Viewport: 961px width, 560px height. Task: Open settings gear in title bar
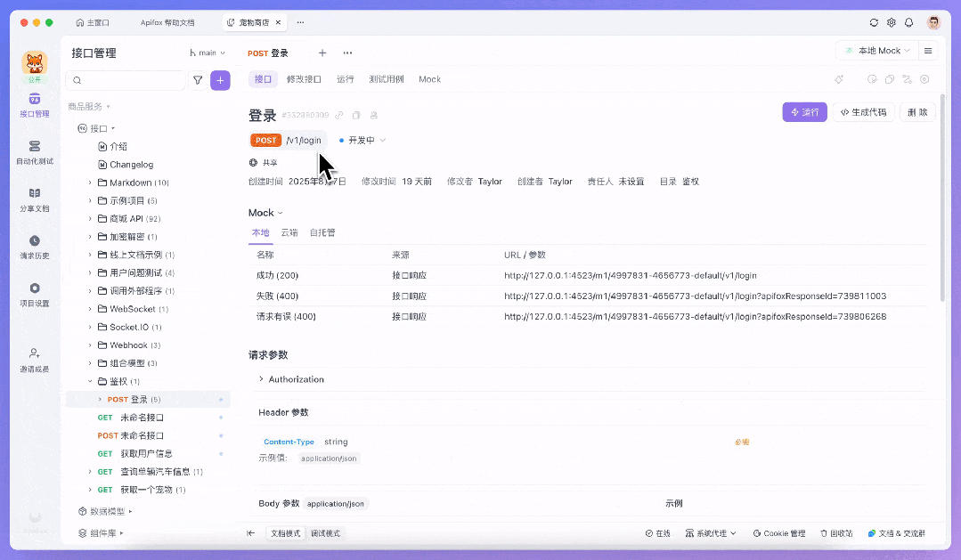click(x=892, y=22)
